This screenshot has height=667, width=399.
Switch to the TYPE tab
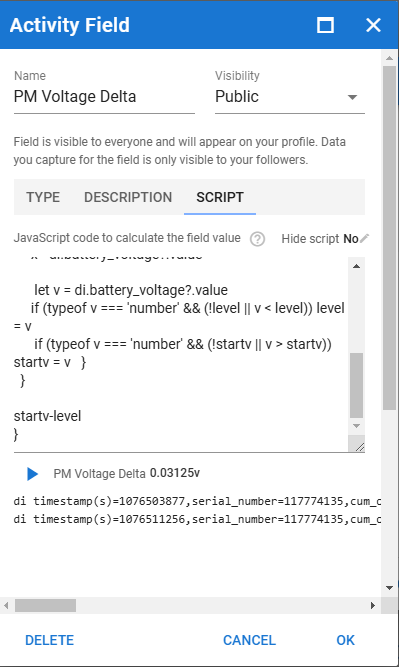coord(43,197)
